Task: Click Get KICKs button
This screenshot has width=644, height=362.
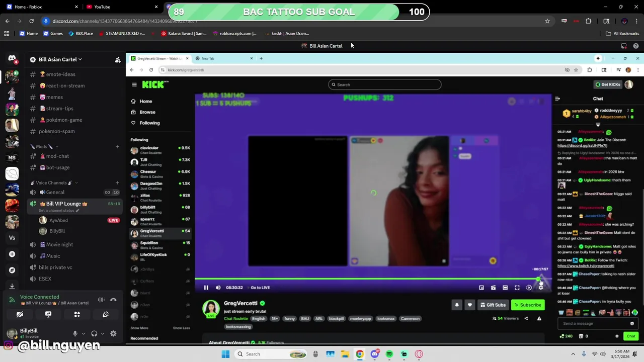Action: point(608,84)
